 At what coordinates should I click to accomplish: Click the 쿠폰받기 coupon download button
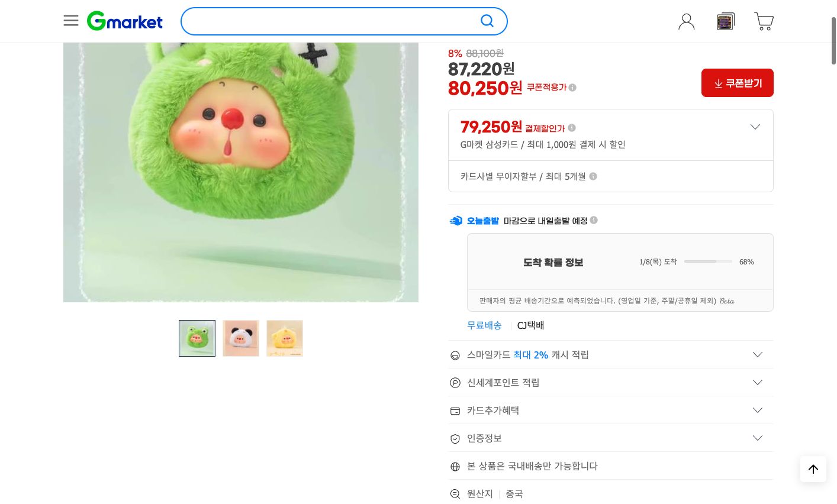pyautogui.click(x=737, y=83)
